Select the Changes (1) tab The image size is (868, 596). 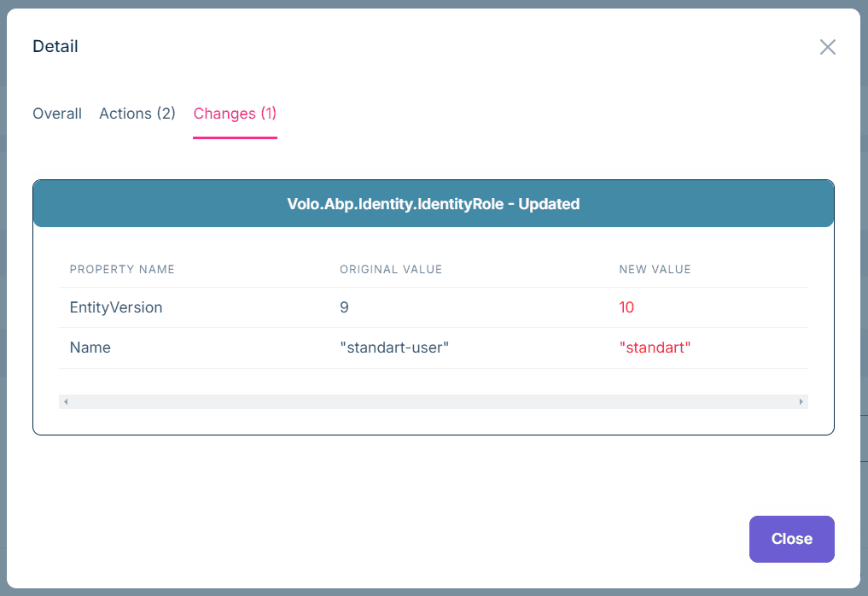(235, 113)
